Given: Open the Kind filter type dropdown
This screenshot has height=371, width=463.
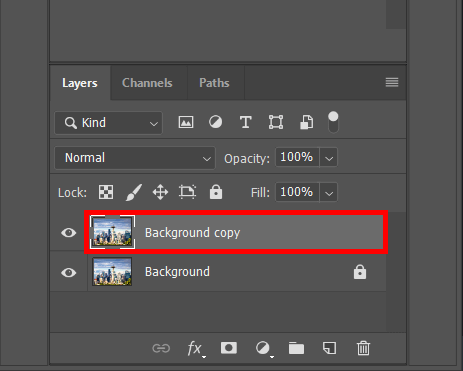Looking at the screenshot, I should point(109,123).
